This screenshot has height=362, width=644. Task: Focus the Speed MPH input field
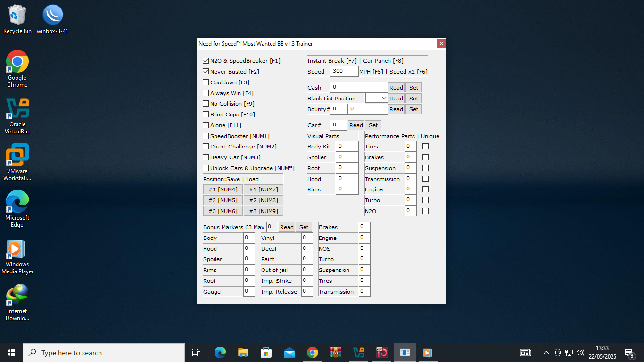coord(344,71)
